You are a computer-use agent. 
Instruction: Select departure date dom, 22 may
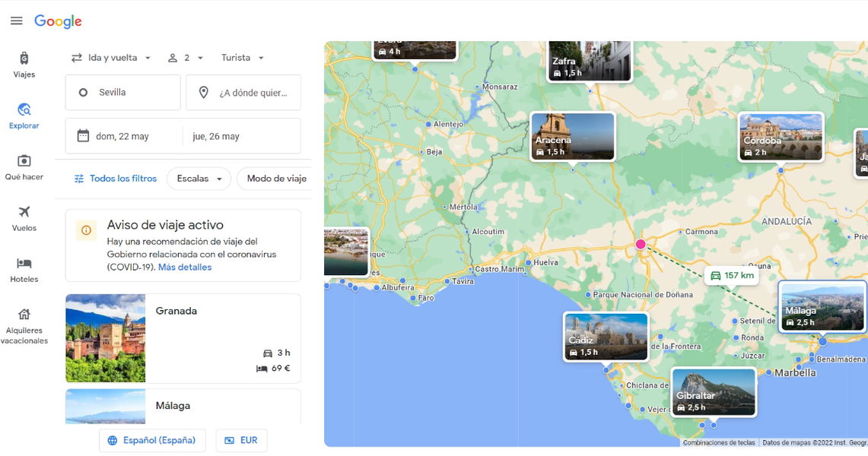(124, 136)
